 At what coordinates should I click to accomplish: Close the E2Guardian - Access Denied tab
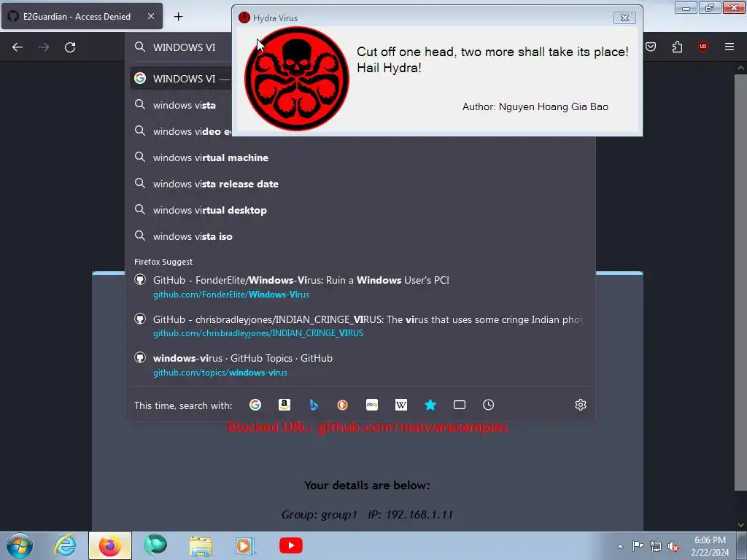click(150, 16)
